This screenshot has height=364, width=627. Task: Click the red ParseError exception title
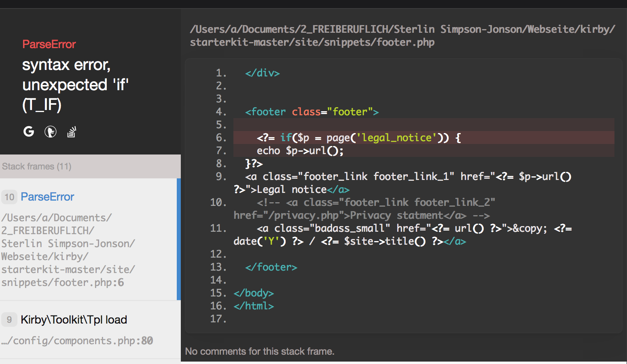coord(49,44)
